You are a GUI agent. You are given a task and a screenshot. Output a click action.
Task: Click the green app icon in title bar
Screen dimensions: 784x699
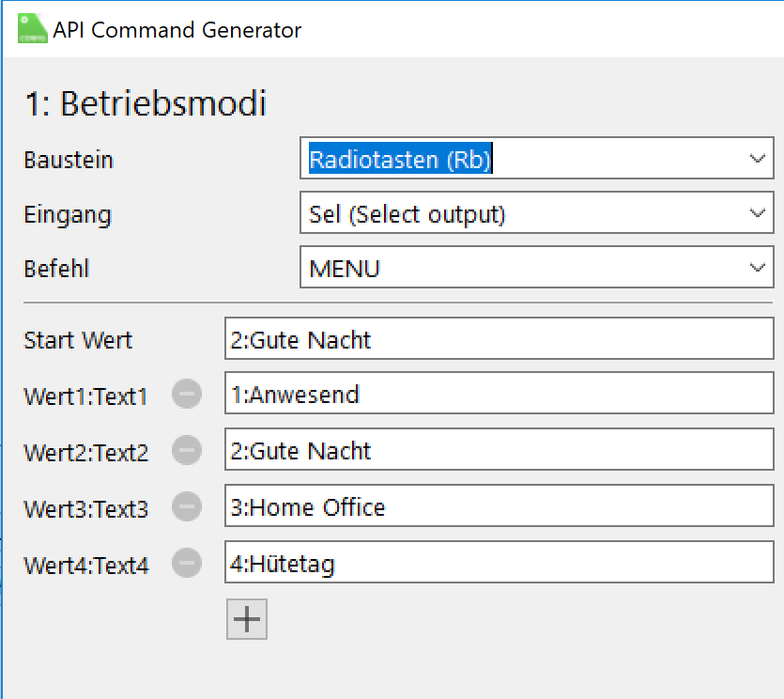pos(32,29)
